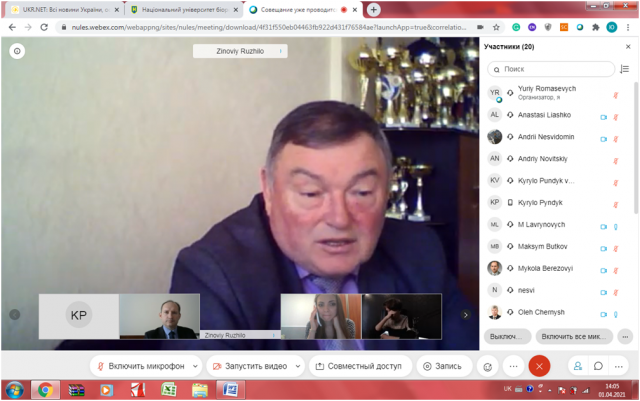The image size is (640, 401).
Task: Open Chrome menu three dots
Action: [628, 27]
